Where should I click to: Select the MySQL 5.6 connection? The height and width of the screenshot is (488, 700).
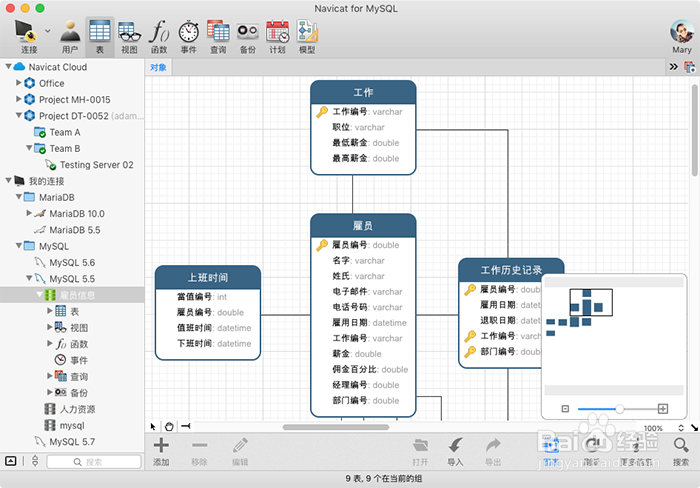(72, 263)
